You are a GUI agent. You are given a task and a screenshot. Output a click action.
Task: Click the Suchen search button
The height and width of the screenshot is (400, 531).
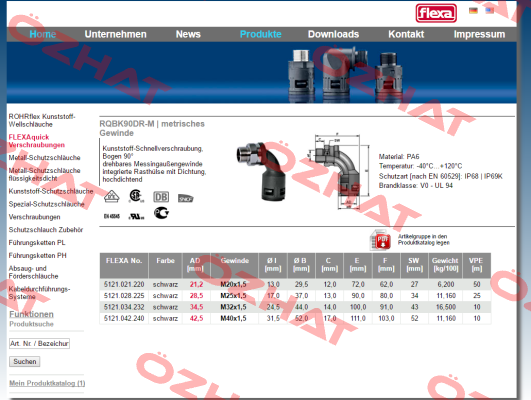pyautogui.click(x=25, y=361)
